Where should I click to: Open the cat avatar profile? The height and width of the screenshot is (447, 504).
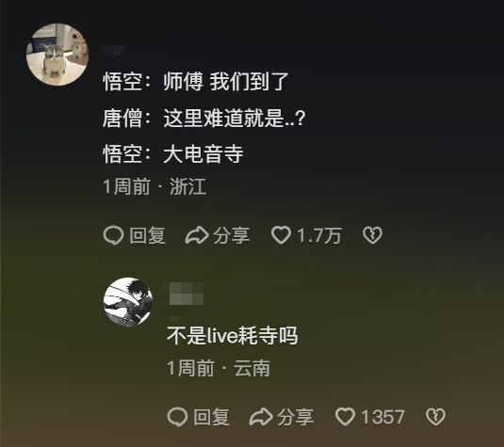[57, 55]
